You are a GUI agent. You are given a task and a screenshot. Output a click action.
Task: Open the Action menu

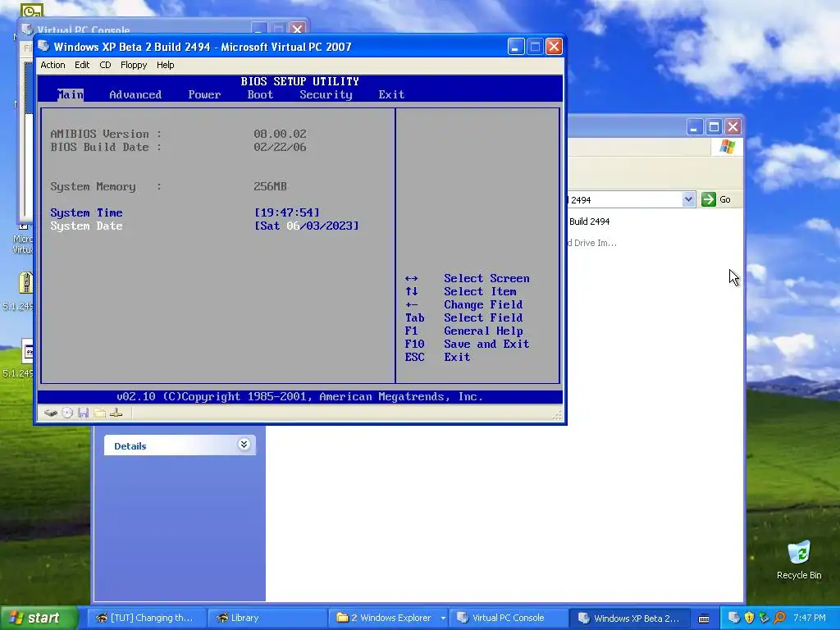(53, 65)
